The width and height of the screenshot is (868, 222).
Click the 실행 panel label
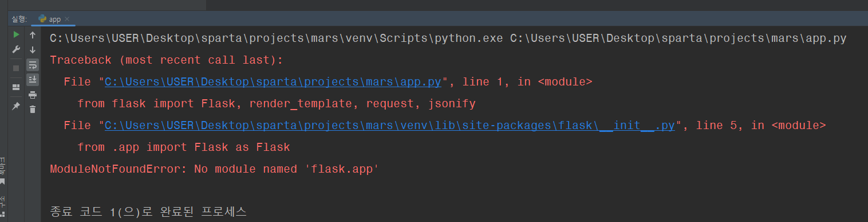pyautogui.click(x=19, y=19)
